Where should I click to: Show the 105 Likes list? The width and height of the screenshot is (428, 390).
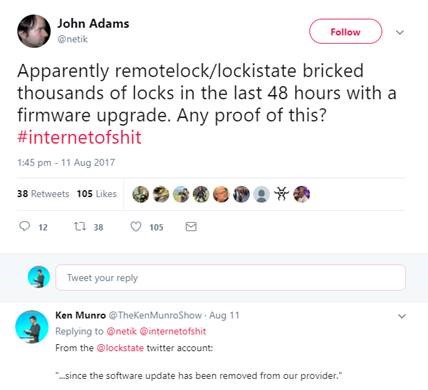click(97, 194)
